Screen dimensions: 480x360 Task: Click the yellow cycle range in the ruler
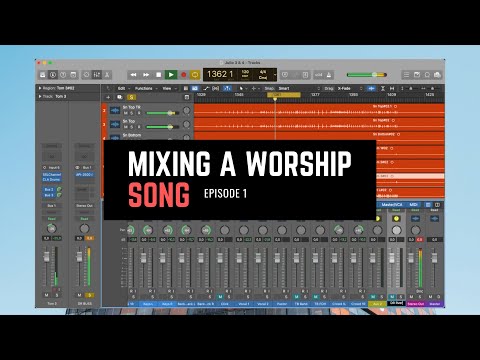284,95
